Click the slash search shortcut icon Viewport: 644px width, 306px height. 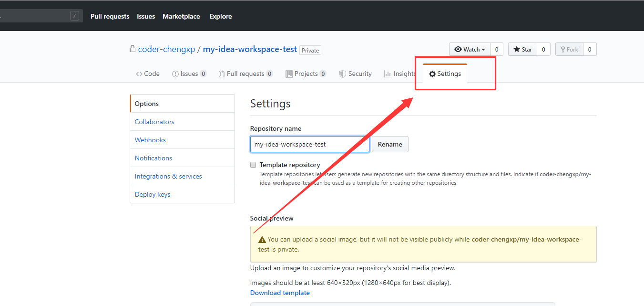click(74, 16)
